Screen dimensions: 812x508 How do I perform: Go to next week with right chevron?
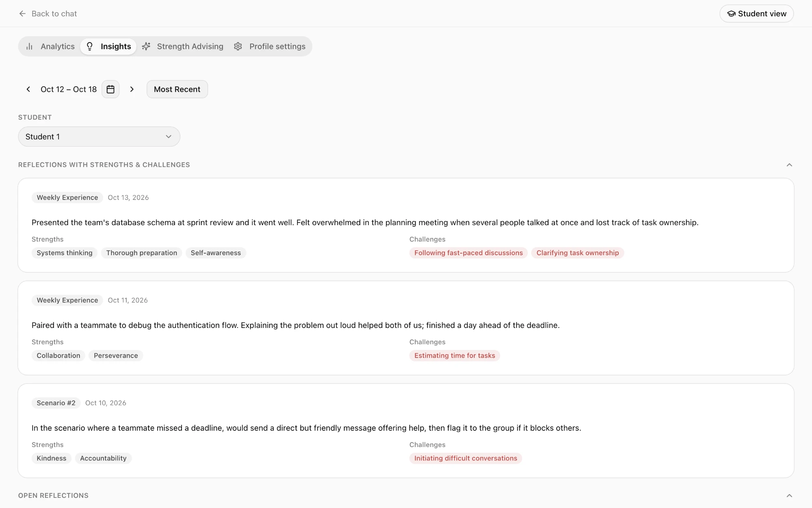[x=132, y=89]
